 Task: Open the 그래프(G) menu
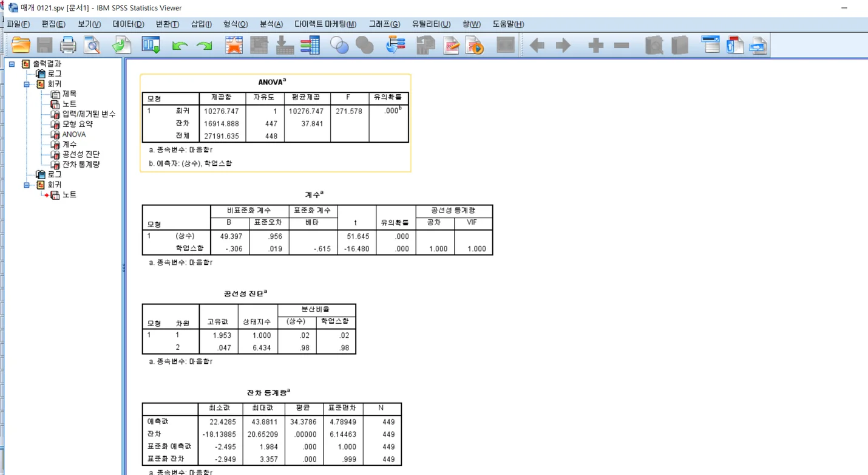384,24
